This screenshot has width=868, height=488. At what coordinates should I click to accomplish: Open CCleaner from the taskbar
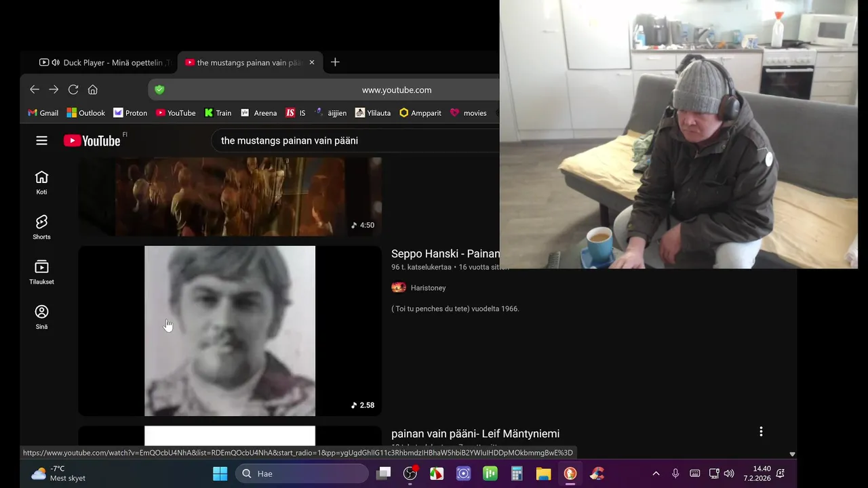coord(597,474)
